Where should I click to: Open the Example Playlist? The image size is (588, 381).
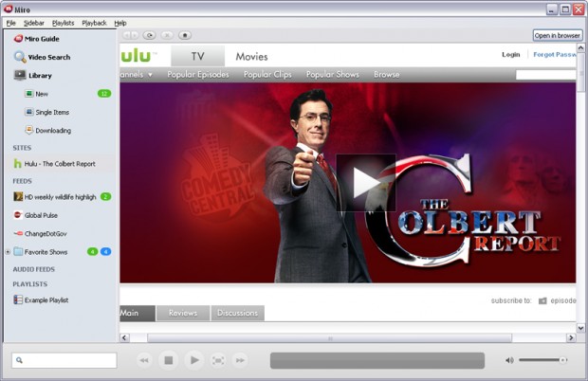(41, 299)
